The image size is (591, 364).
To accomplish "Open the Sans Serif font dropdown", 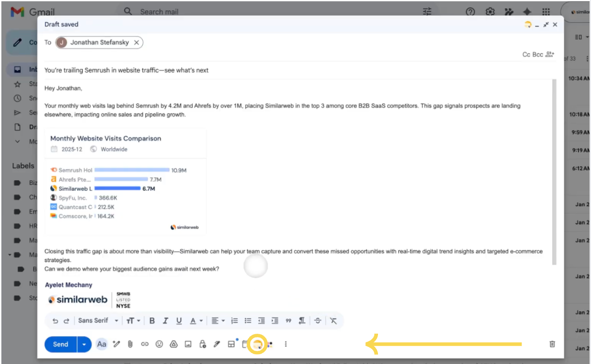I will pyautogui.click(x=98, y=321).
